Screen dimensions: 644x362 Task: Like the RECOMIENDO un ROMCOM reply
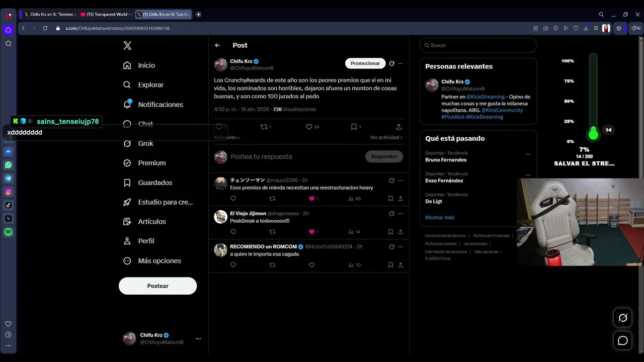tap(311, 265)
